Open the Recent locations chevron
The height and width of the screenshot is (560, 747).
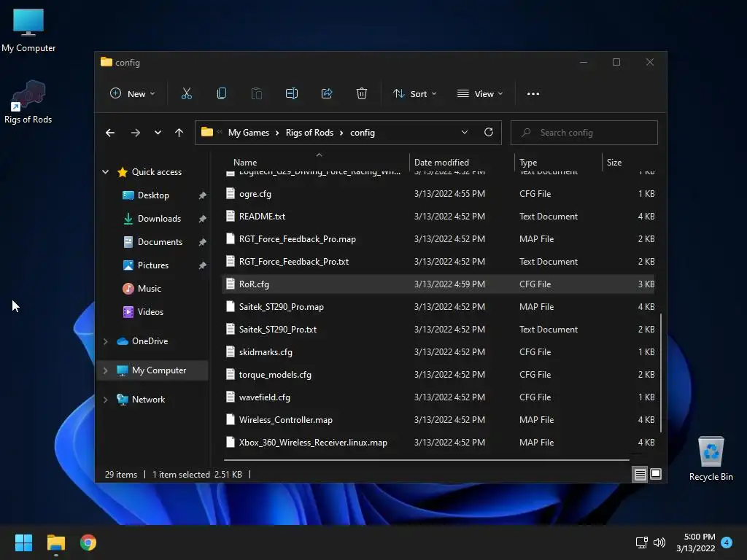point(158,133)
